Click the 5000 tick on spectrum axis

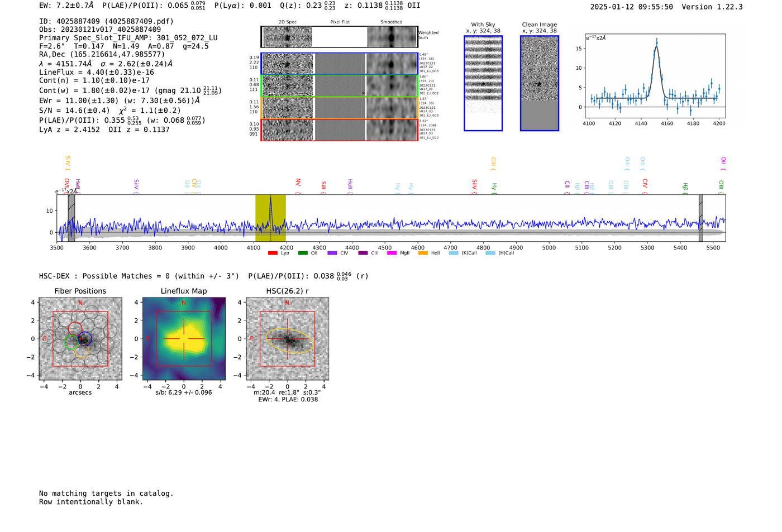tap(549, 248)
